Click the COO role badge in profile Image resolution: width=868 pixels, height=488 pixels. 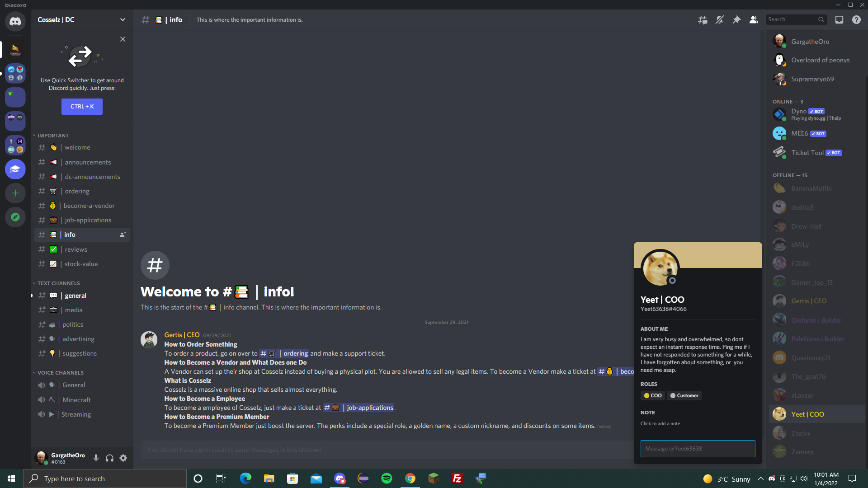(653, 395)
